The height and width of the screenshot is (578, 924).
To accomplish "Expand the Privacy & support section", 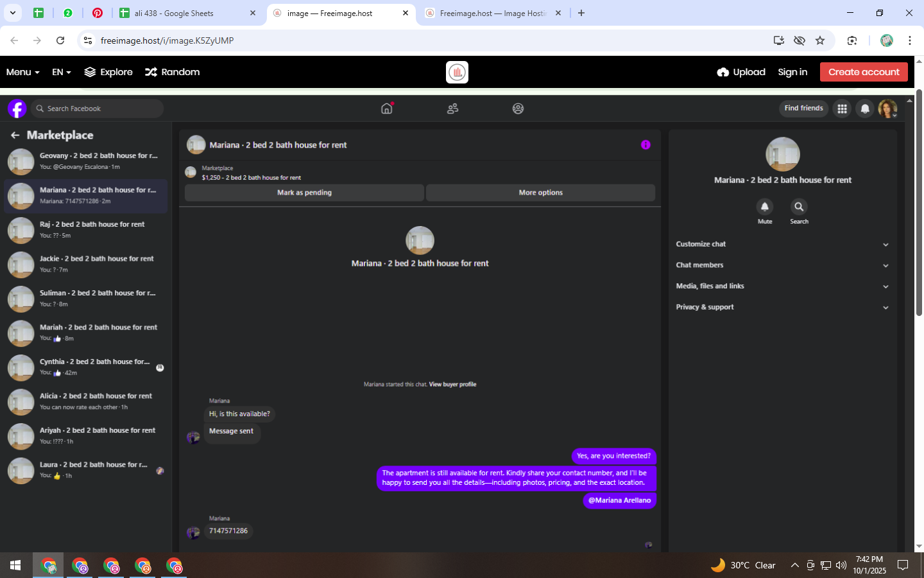I will [782, 307].
